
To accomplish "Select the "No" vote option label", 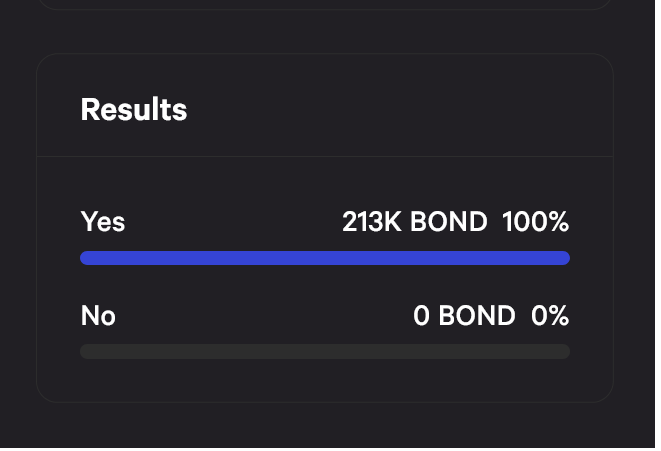I will point(98,316).
